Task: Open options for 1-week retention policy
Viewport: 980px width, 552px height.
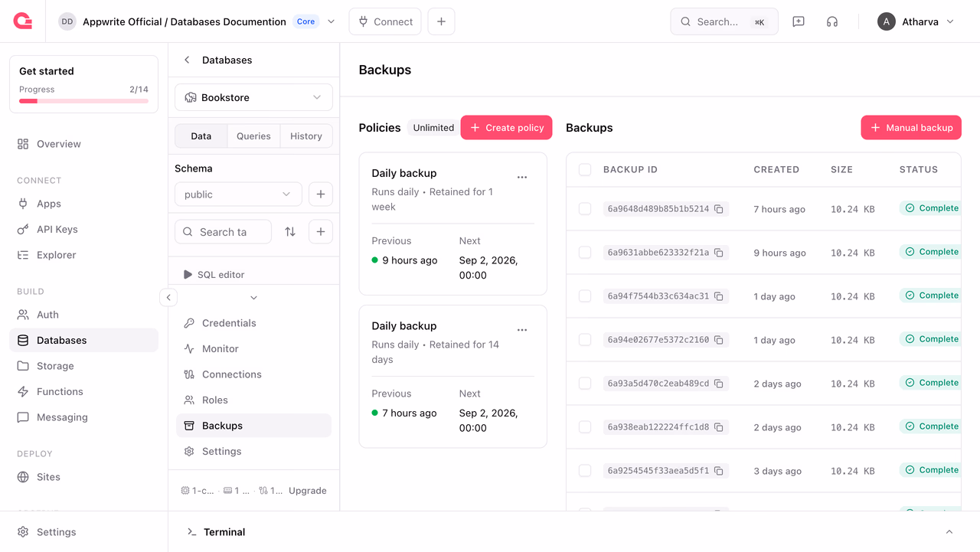Action: coord(522,177)
